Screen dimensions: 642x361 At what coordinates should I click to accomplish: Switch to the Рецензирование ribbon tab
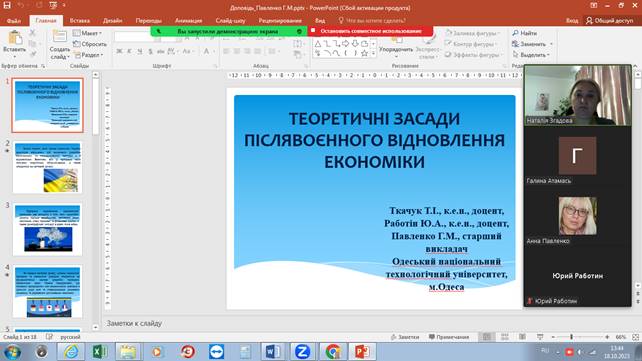point(280,20)
